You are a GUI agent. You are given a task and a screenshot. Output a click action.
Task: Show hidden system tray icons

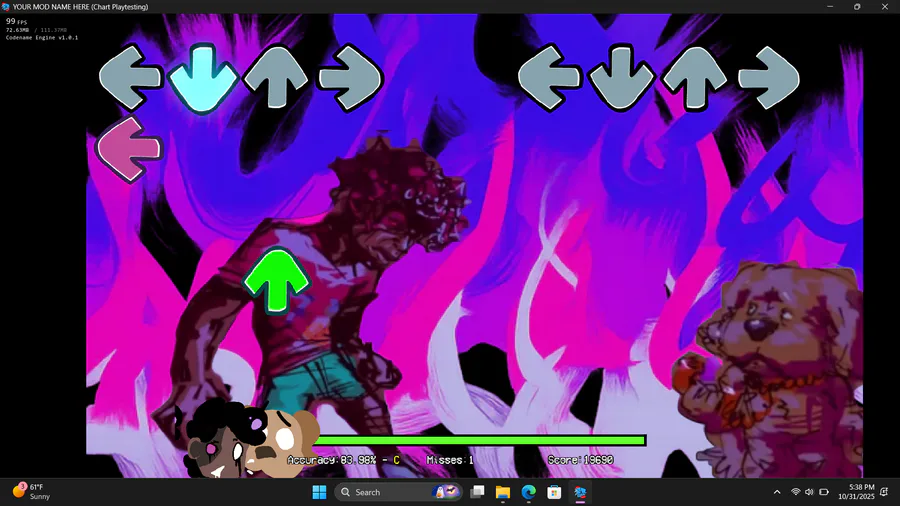[x=777, y=492]
